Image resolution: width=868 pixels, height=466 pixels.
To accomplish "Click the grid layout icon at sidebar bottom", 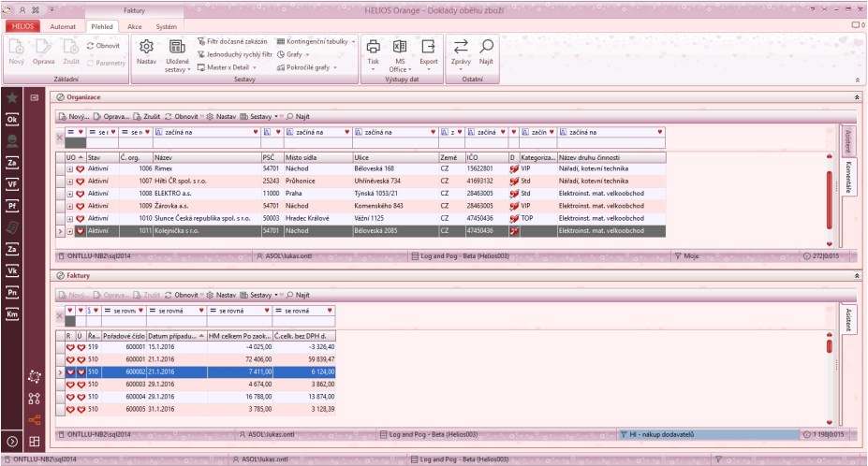I will [35, 442].
